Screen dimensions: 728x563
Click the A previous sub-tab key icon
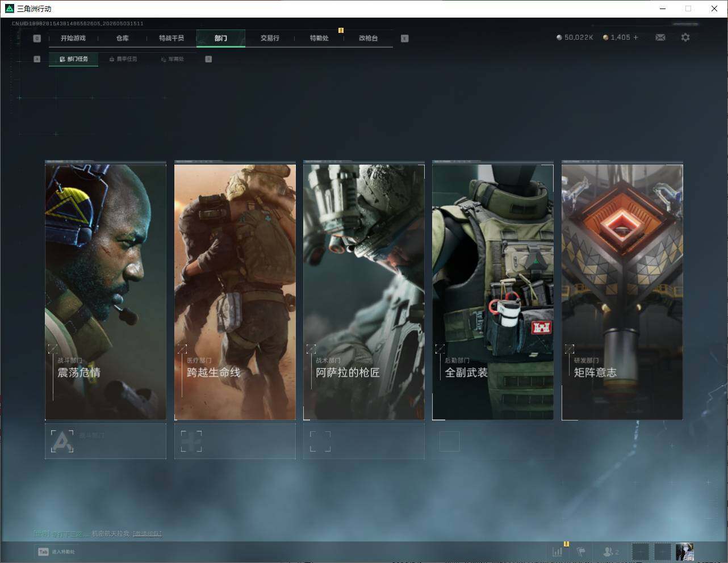[37, 59]
